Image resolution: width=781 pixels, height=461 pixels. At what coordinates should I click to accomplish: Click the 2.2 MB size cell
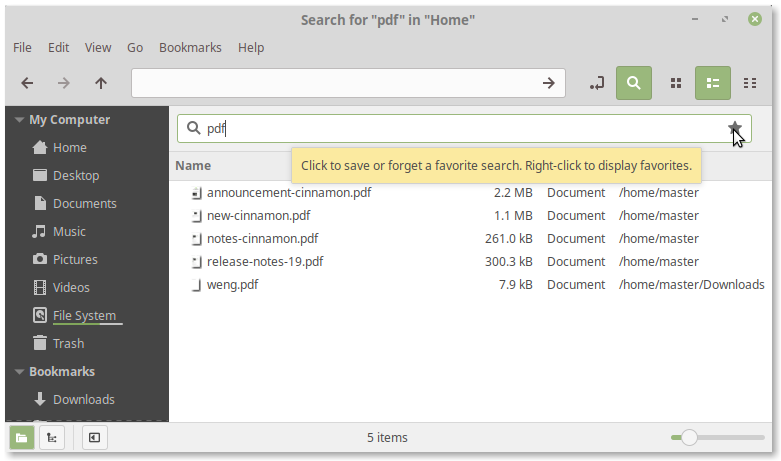click(513, 193)
